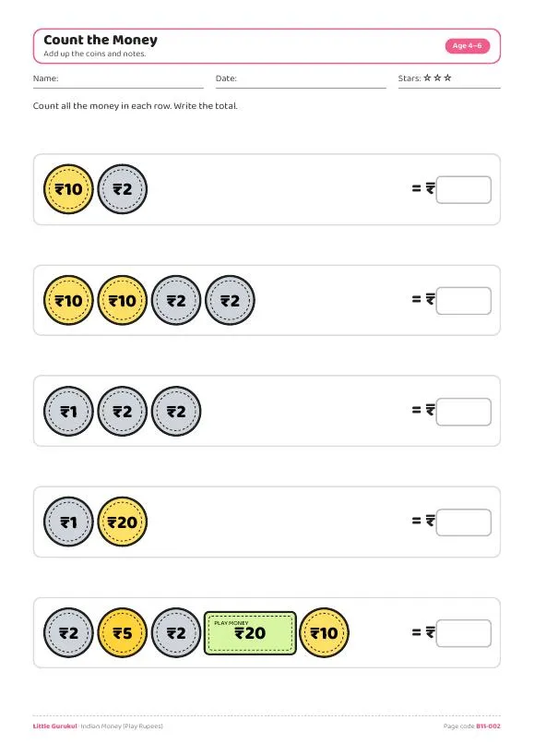Click the ₹2 coin in first row
This screenshot has height=756, width=534.
coord(123,189)
